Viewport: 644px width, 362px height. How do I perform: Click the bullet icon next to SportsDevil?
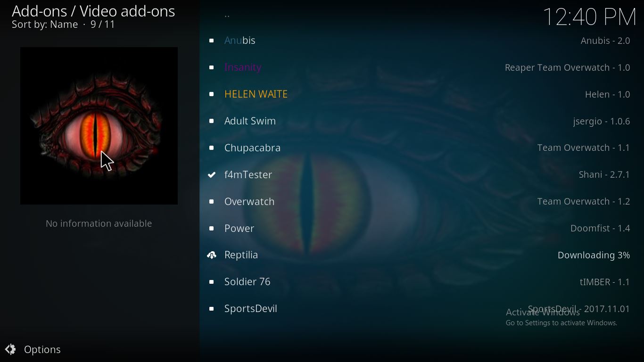coord(211,309)
